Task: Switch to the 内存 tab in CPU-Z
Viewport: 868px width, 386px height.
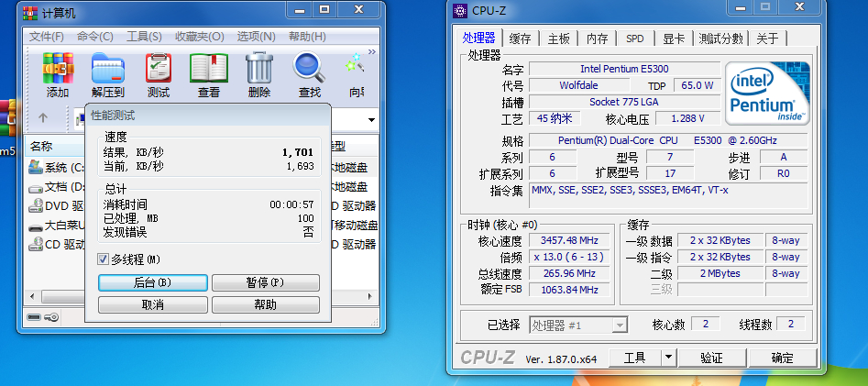Action: (x=598, y=39)
